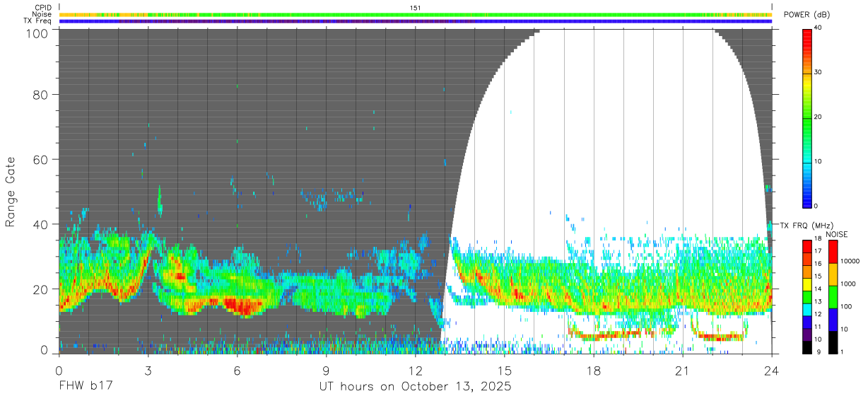
Task: Select the Noise strip above the plot
Action: click(x=415, y=14)
